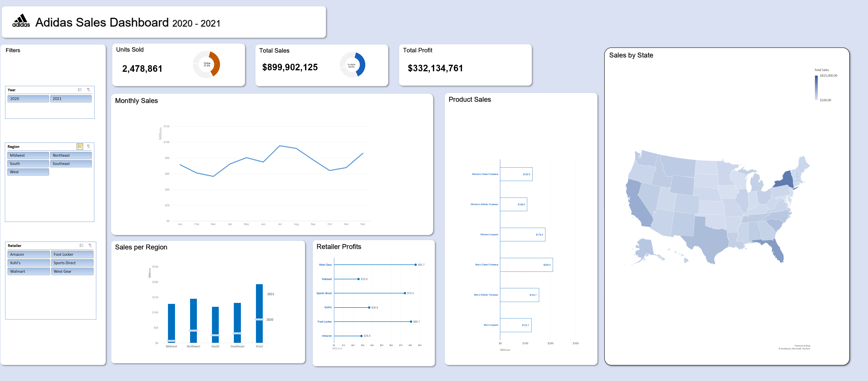This screenshot has height=381, width=868.
Task: Toggle multi-select icon in Region slicer
Action: (x=80, y=146)
